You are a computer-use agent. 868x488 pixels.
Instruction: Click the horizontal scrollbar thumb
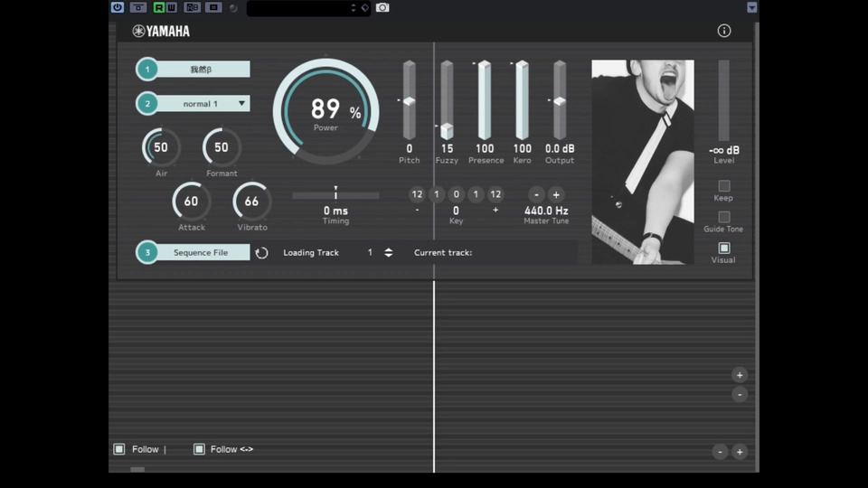point(137,469)
